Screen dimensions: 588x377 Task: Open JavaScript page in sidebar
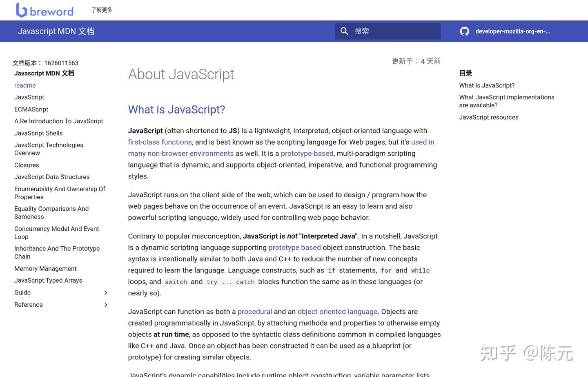point(29,97)
